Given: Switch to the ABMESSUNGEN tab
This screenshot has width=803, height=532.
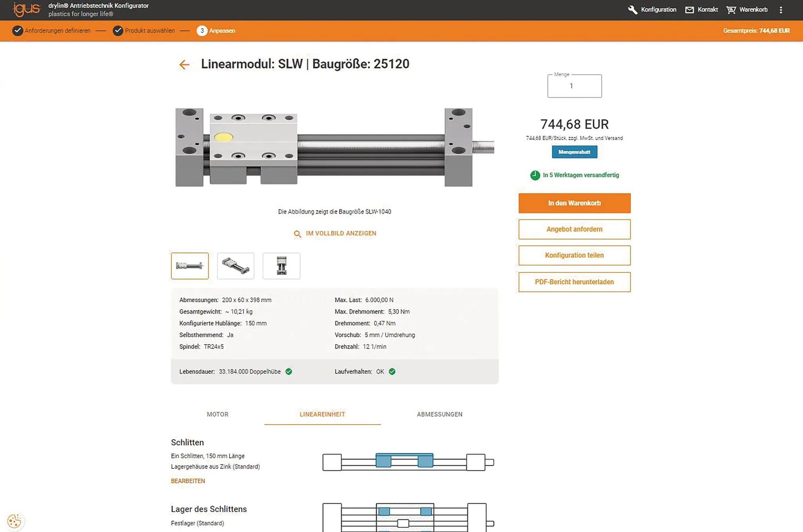Looking at the screenshot, I should [440, 414].
